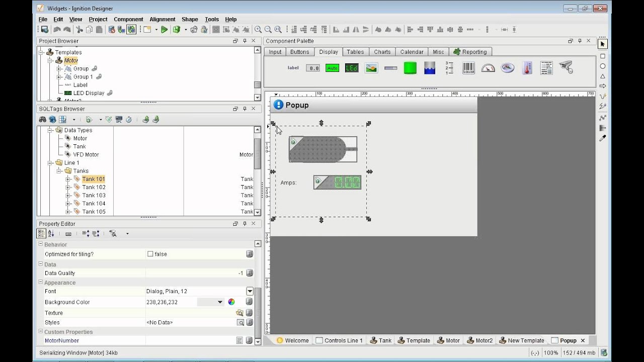Pick the LED Display palette component

pyautogui.click(x=352, y=68)
